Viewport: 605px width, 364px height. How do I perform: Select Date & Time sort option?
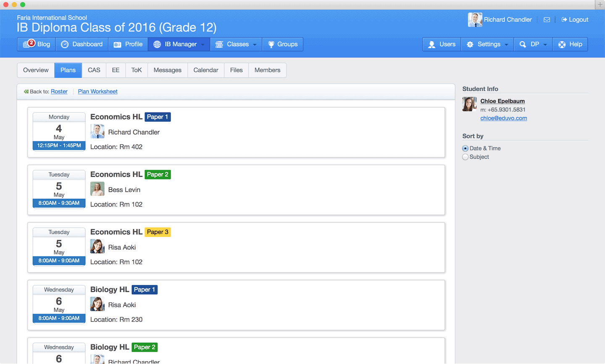[x=465, y=148]
